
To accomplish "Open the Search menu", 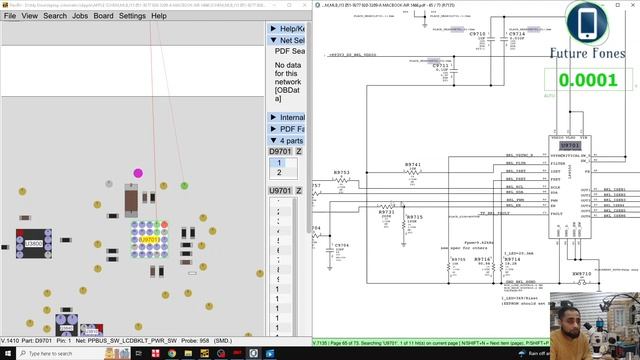I will [55, 16].
